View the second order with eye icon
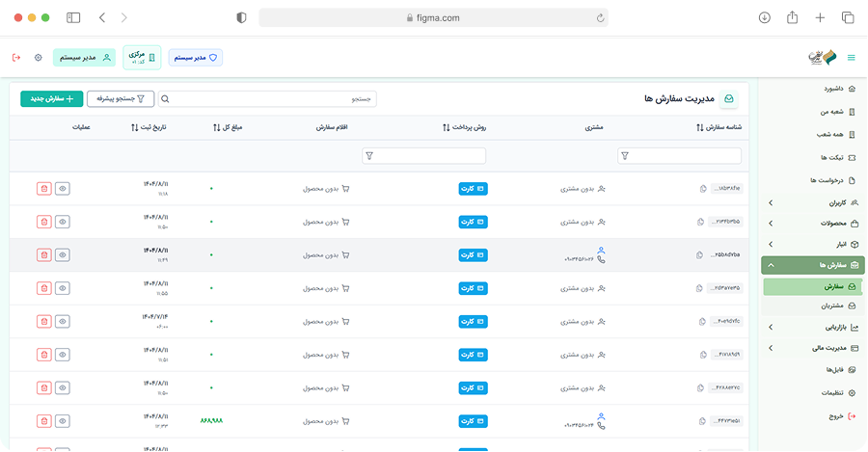 point(63,222)
